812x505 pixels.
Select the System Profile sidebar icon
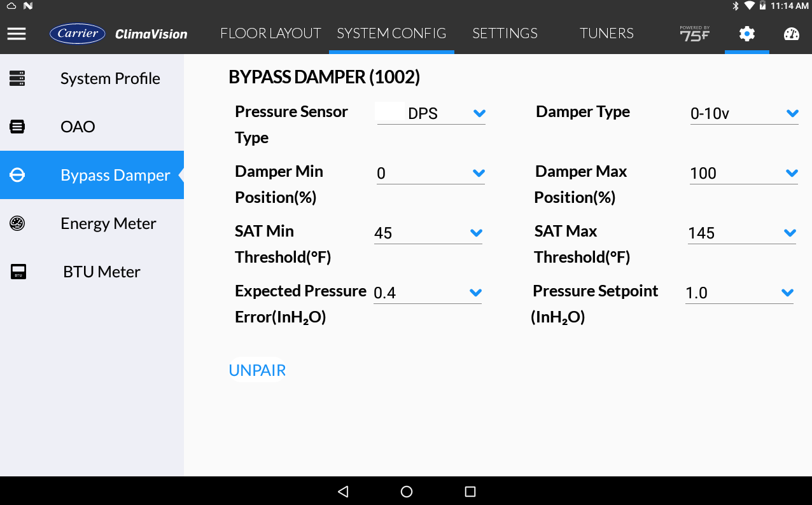[17, 78]
